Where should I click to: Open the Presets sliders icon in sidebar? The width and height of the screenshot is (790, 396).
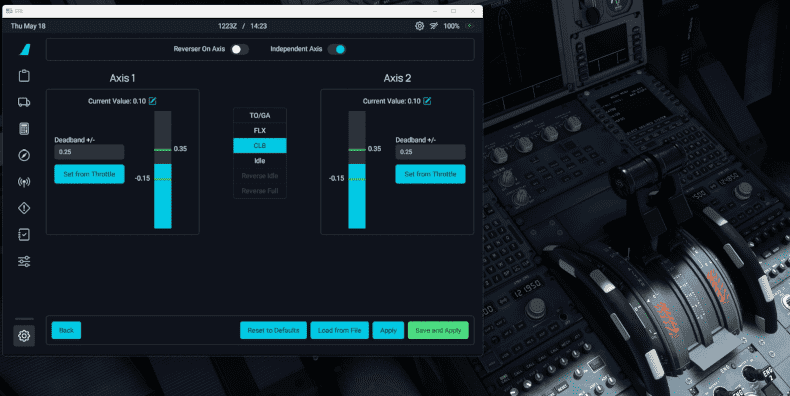[x=24, y=261]
